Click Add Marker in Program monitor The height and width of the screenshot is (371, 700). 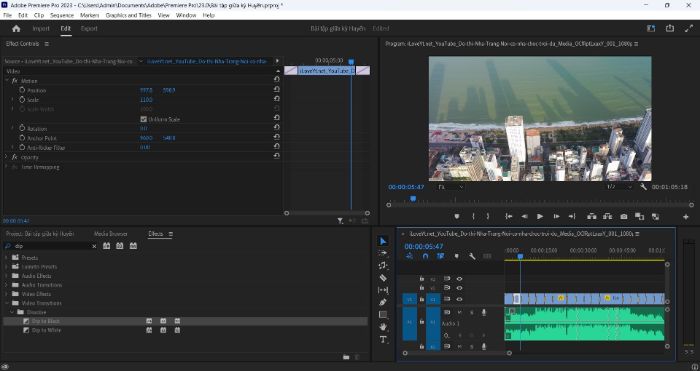pos(457,216)
